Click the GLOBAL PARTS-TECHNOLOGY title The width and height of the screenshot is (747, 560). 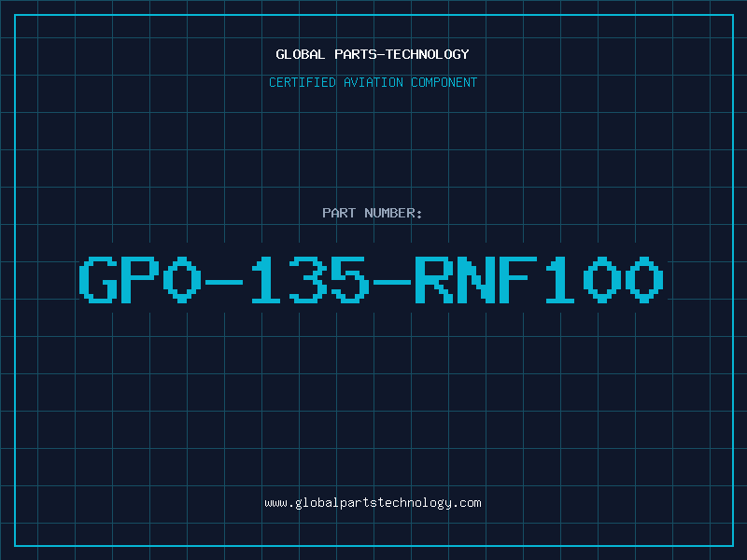pyautogui.click(x=373, y=54)
